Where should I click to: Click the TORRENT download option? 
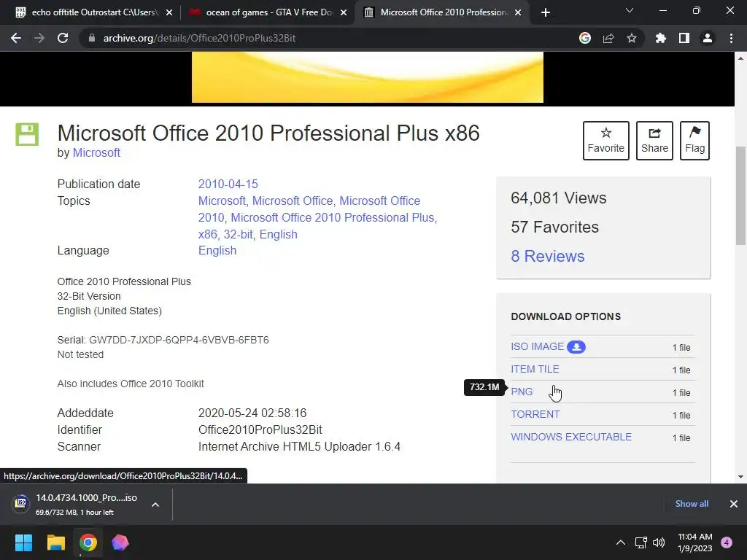pos(535,414)
